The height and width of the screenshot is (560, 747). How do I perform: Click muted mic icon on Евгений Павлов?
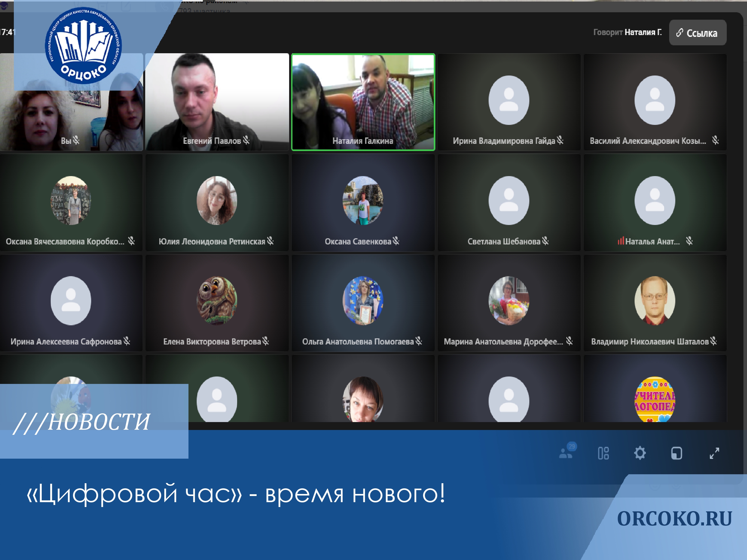click(x=246, y=140)
